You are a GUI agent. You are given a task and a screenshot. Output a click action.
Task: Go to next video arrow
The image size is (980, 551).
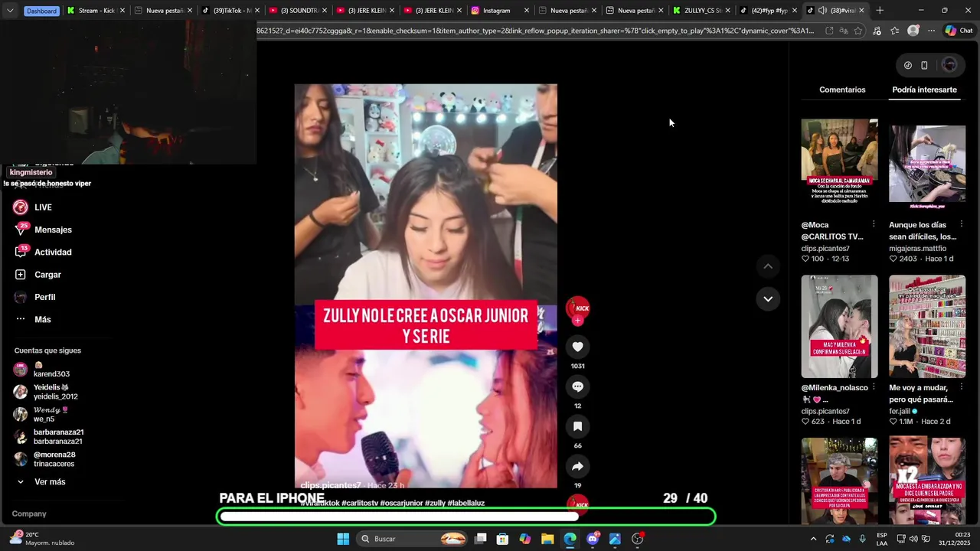[x=768, y=298]
